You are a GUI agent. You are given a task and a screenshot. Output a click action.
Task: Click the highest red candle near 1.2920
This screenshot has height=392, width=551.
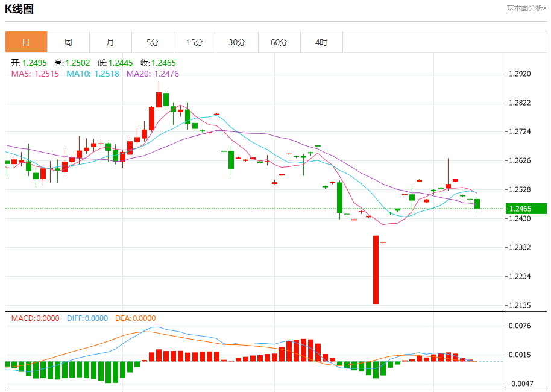point(159,100)
